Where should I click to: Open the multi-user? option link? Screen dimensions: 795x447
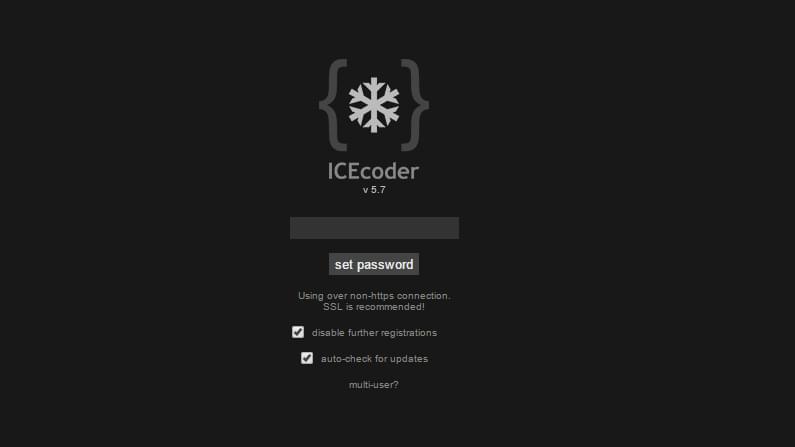[x=374, y=385]
